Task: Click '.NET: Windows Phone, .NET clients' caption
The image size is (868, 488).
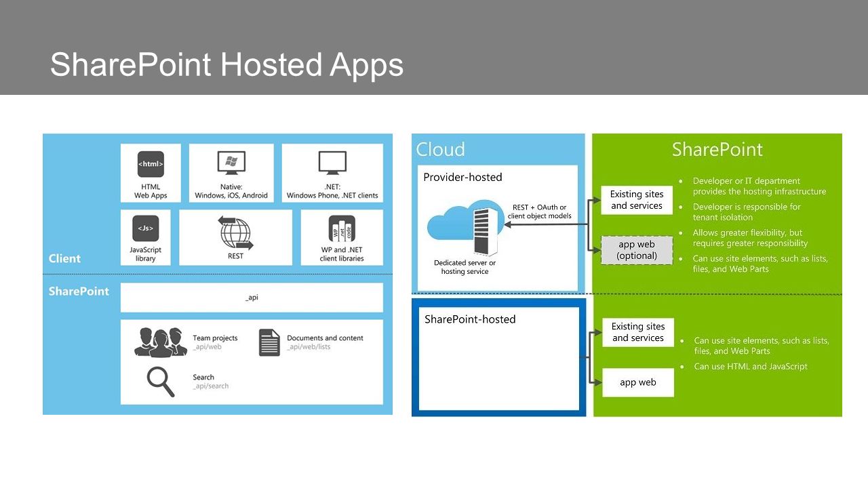Action: pyautogui.click(x=332, y=191)
